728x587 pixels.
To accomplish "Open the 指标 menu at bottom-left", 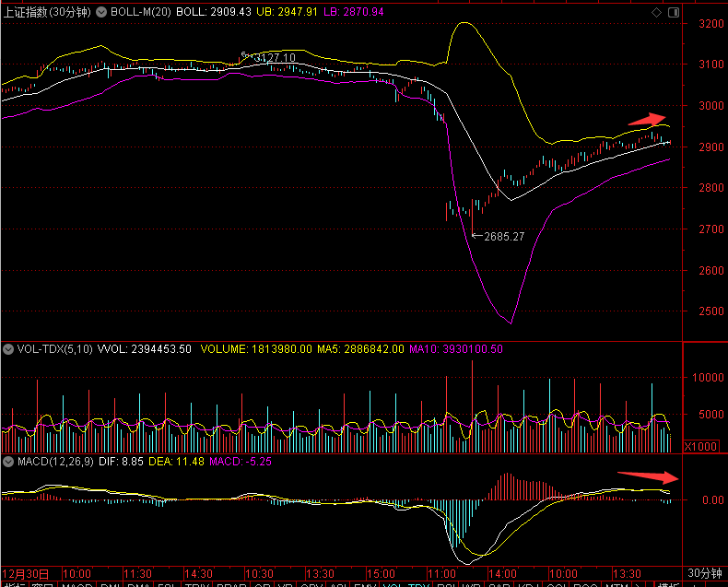I will click(14, 584).
